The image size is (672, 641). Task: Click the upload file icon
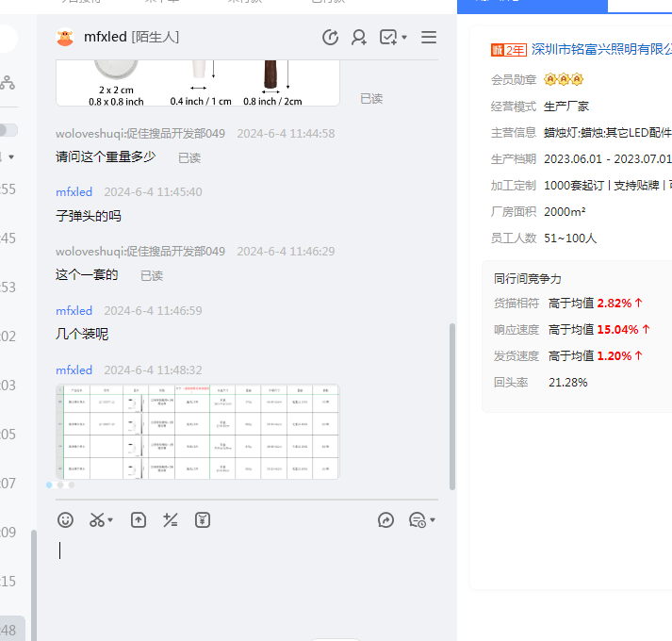(139, 519)
